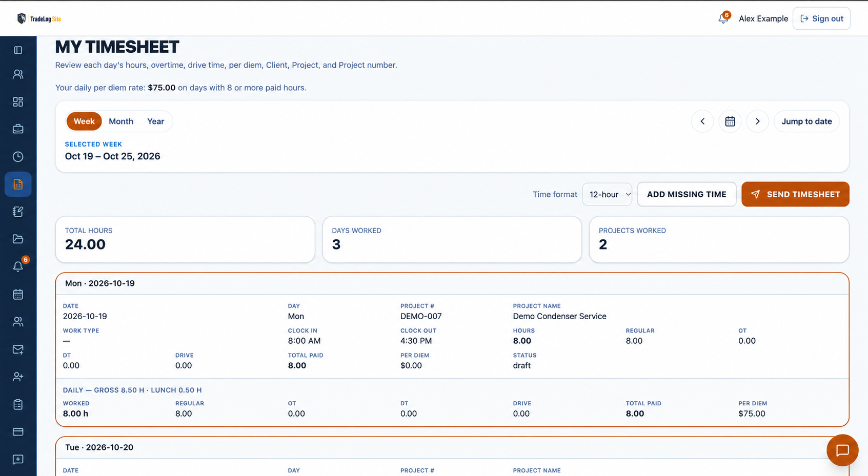This screenshot has height=476, width=868.
Task: Open the dashboard grid icon in sidebar
Action: coord(18,101)
